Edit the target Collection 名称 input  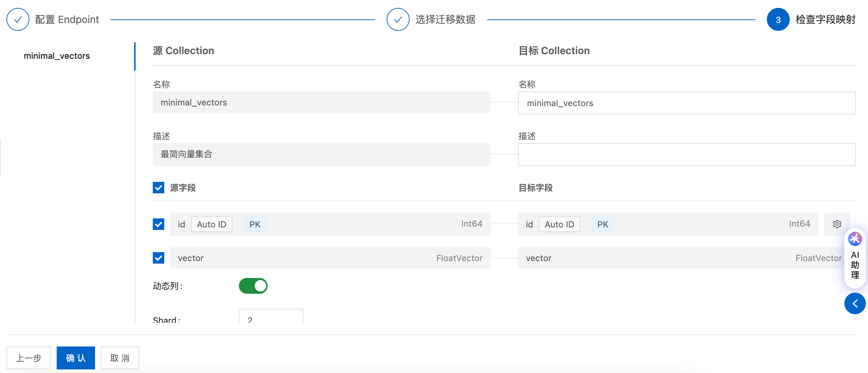(x=687, y=103)
